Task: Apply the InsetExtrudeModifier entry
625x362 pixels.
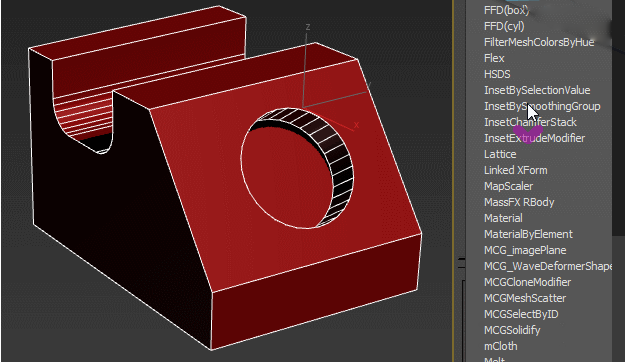Action: coord(534,138)
